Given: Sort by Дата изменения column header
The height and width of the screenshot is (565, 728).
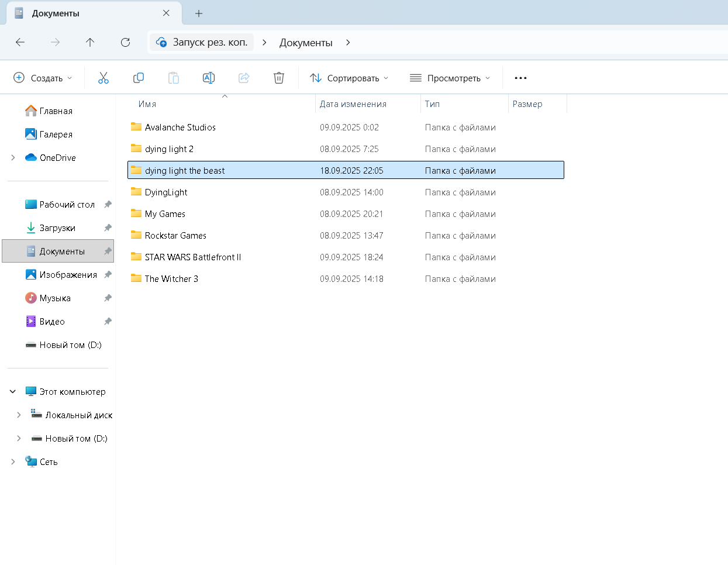Looking at the screenshot, I should tap(353, 104).
